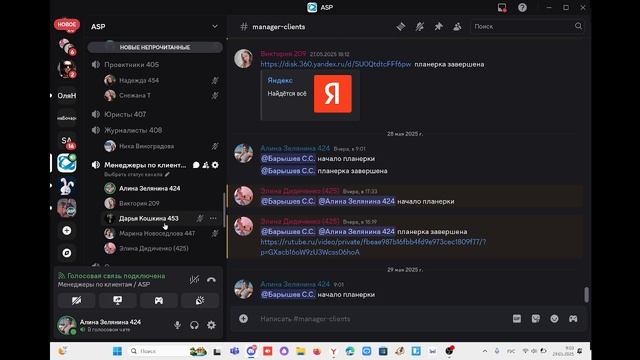This screenshot has width=640, height=360.
Task: Click the Яндекс embed title link
Action: click(x=280, y=80)
